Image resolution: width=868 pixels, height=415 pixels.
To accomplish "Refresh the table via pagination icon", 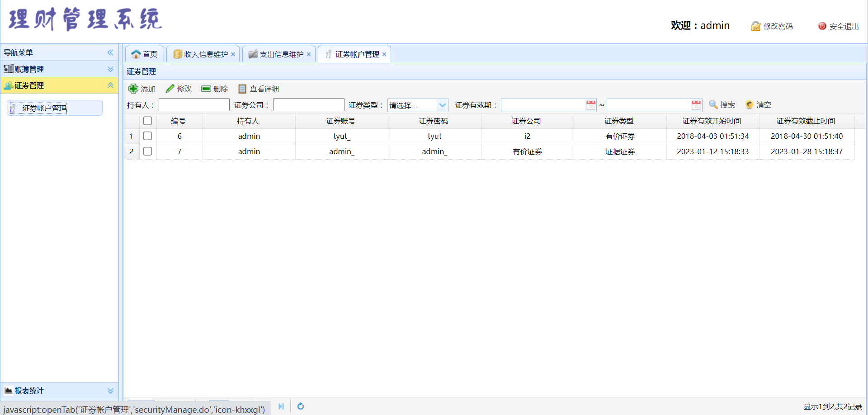I will click(x=301, y=406).
